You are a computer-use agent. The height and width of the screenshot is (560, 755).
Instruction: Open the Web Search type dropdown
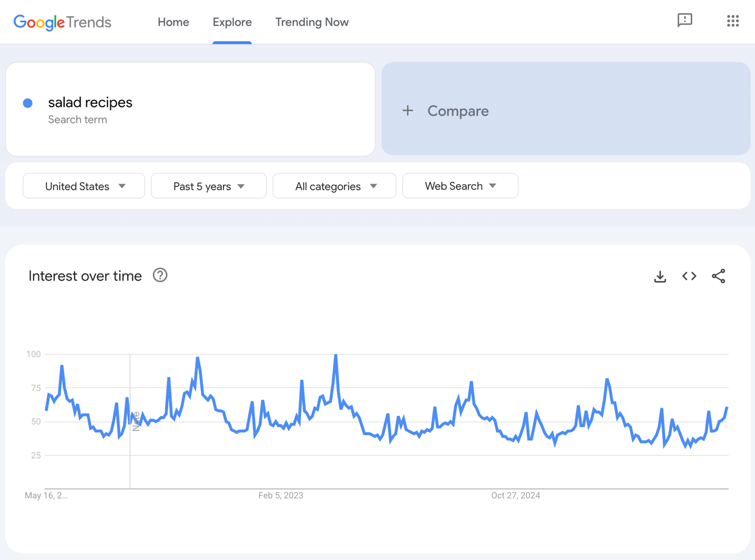[460, 186]
